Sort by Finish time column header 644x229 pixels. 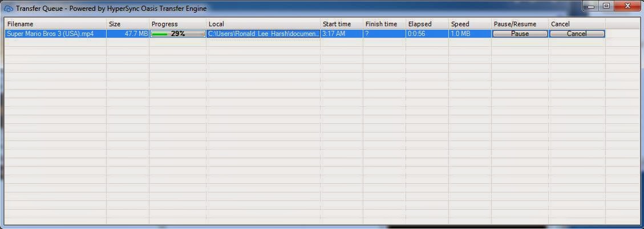point(384,24)
